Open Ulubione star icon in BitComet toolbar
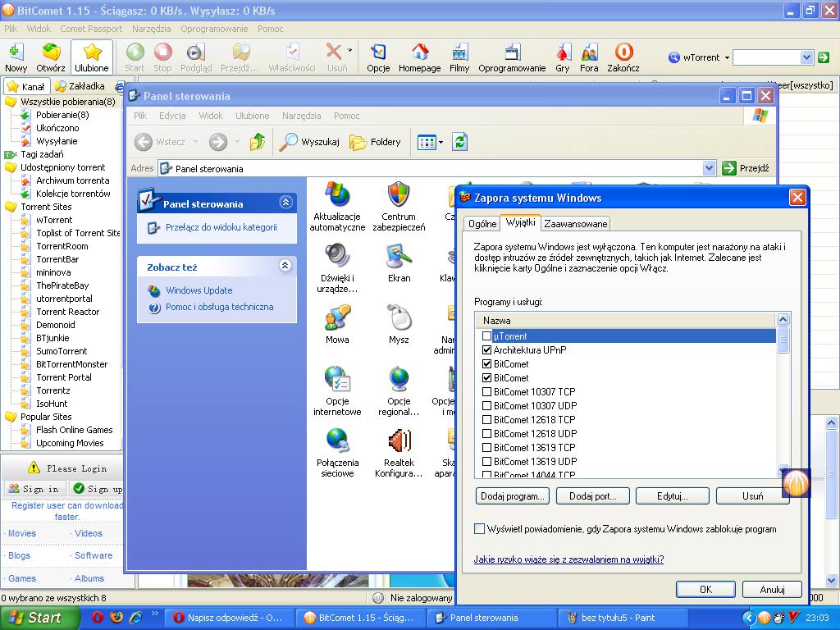This screenshot has height=630, width=840. click(92, 57)
